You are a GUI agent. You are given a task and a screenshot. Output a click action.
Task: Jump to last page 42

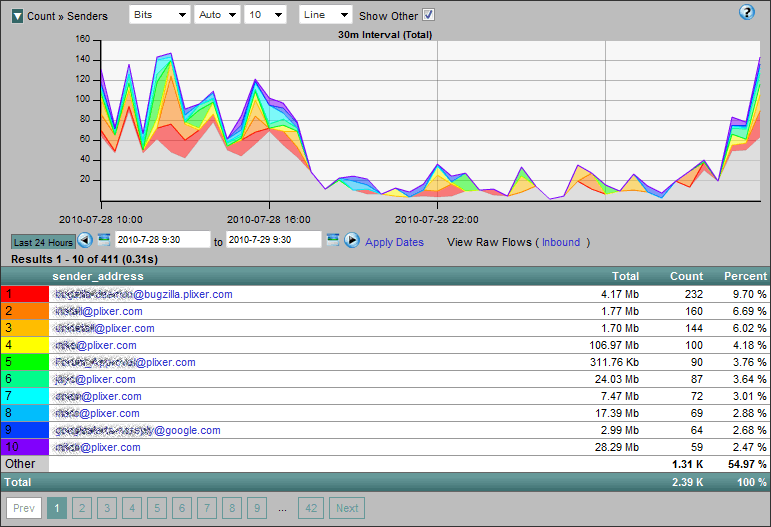(311, 508)
